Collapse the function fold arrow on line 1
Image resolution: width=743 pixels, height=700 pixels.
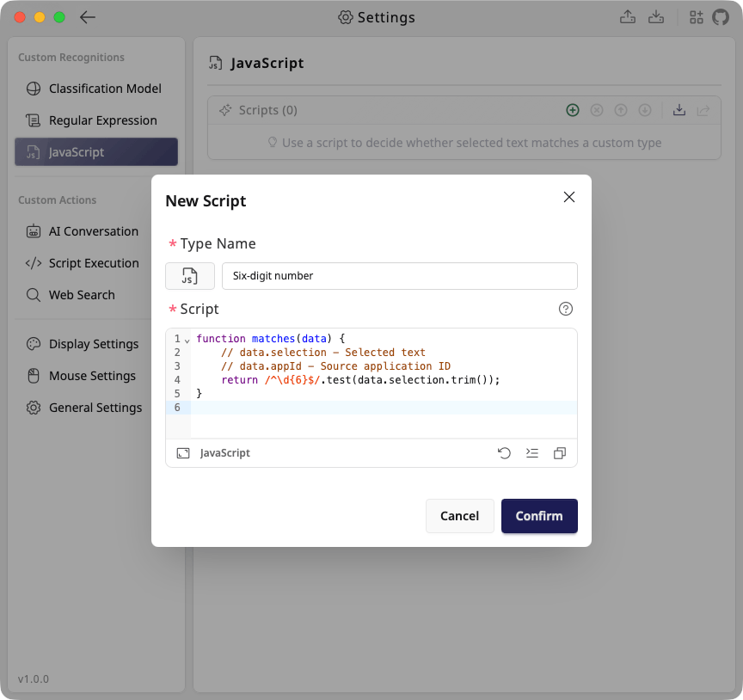coord(187,341)
